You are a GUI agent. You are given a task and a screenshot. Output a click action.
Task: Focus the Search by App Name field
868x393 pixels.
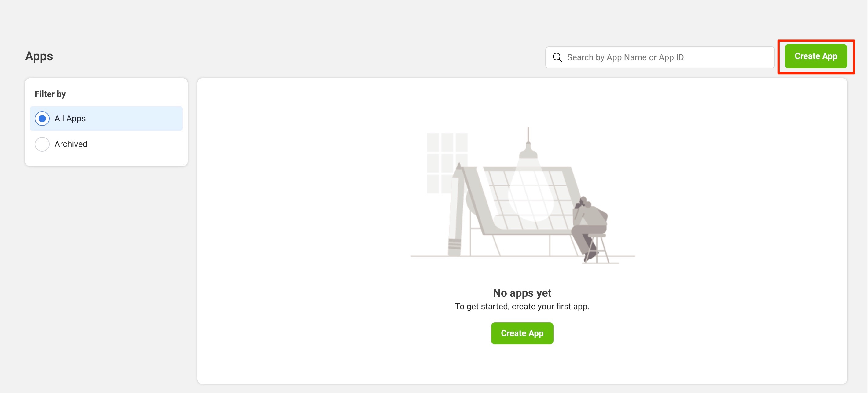coord(660,57)
